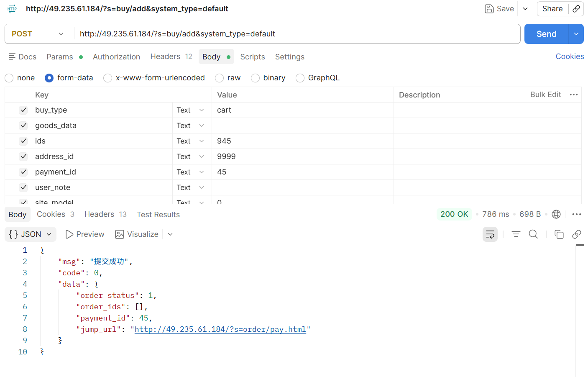This screenshot has width=588, height=377.
Task: Open the Cookies link
Action: coord(570,56)
